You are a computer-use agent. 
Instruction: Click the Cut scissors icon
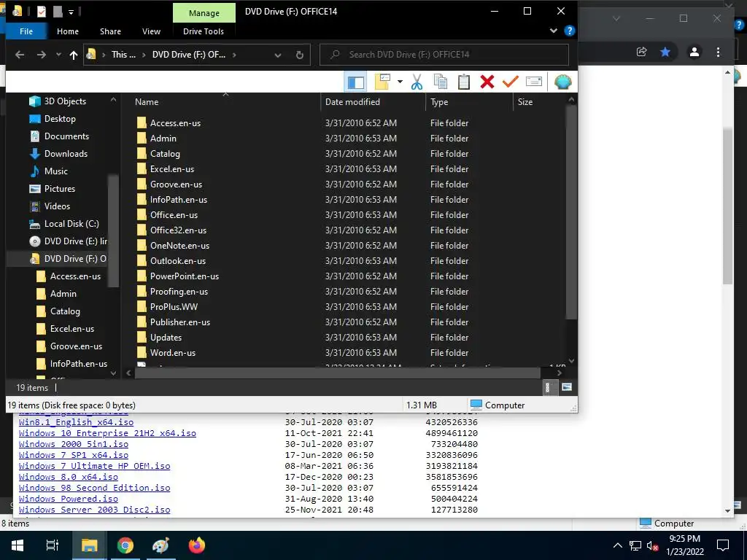coord(417,82)
